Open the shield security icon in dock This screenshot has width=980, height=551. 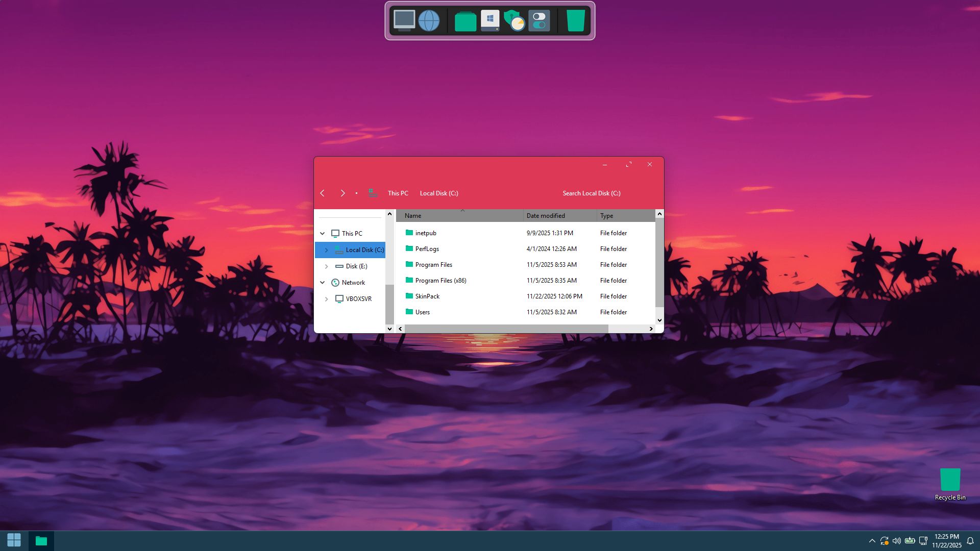click(x=514, y=21)
